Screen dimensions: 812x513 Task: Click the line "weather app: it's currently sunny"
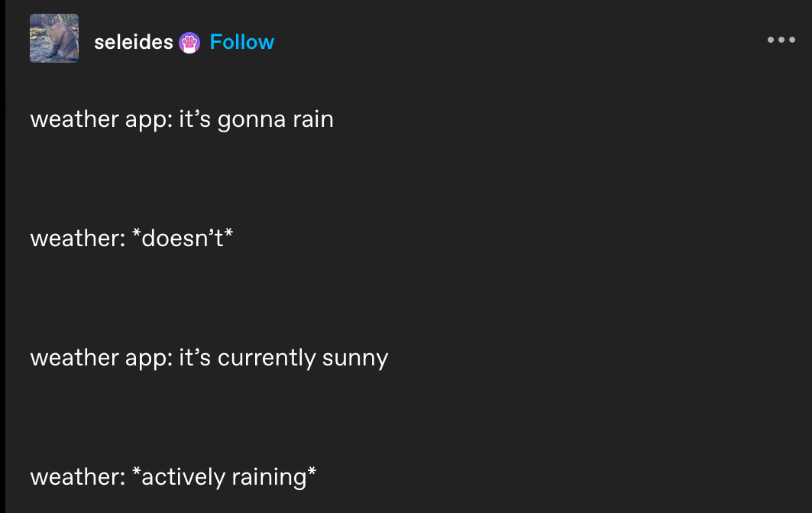click(209, 359)
